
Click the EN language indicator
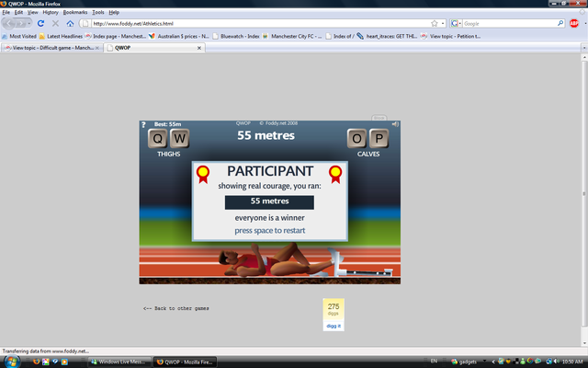(x=434, y=362)
